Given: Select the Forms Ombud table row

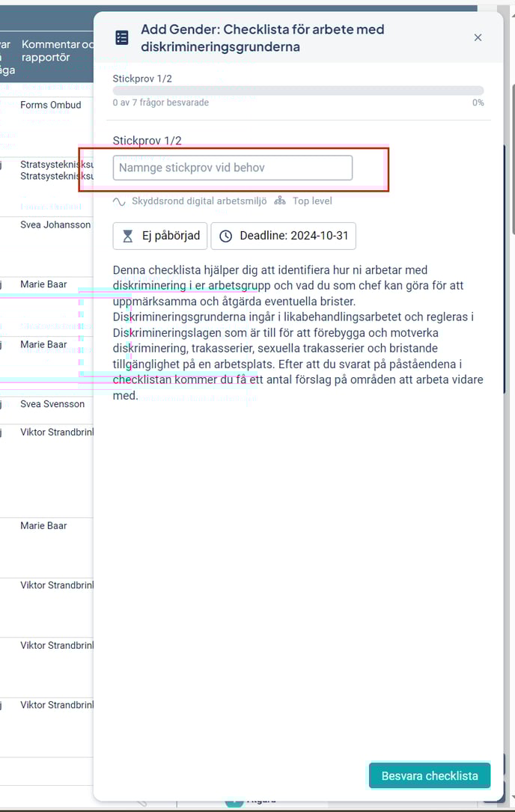Looking at the screenshot, I should pos(50,105).
